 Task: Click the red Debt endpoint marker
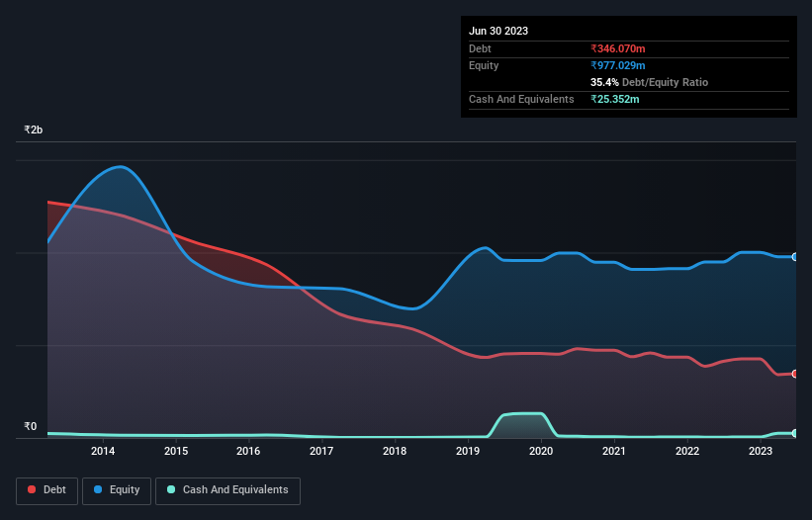pos(795,374)
